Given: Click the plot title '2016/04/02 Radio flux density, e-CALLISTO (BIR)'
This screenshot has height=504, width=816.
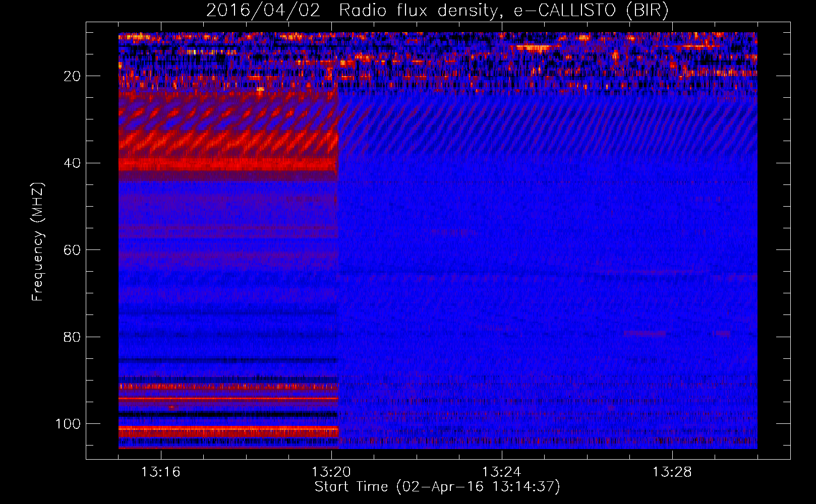Looking at the screenshot, I should (437, 11).
